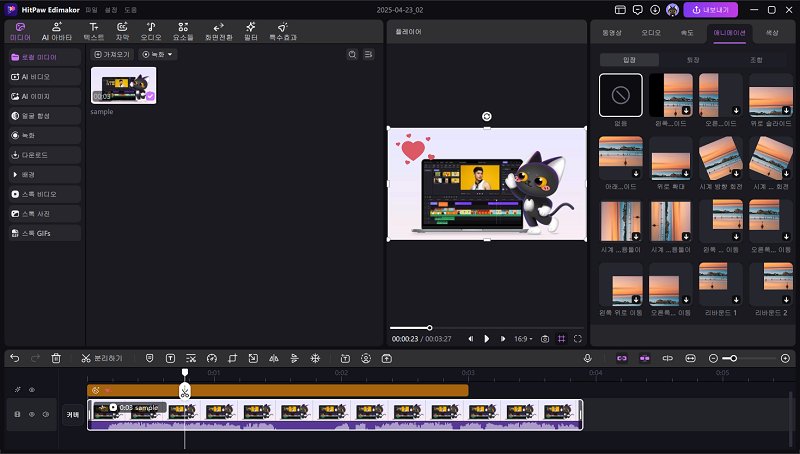
Task: Zoom out the timeline with minus icon
Action: click(713, 359)
